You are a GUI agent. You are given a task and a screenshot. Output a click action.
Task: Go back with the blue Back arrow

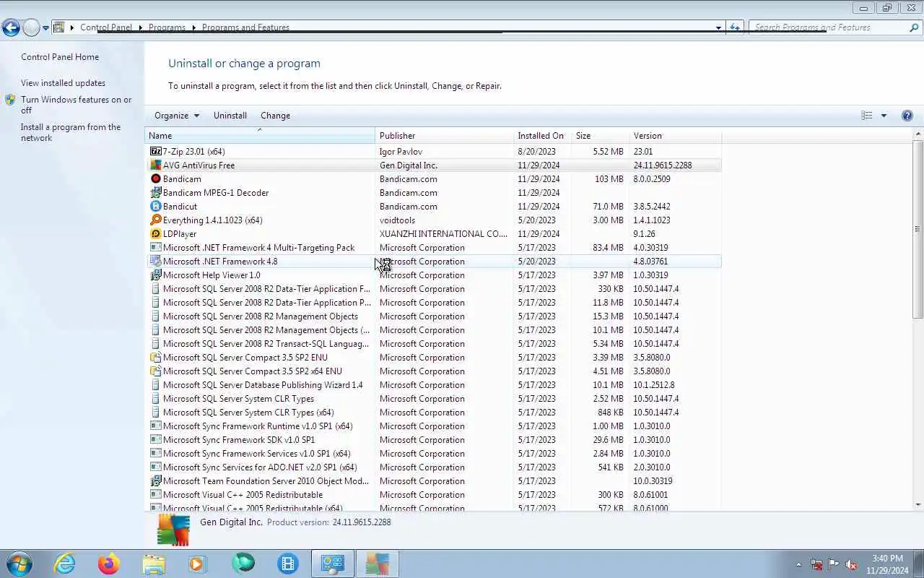coord(11,27)
